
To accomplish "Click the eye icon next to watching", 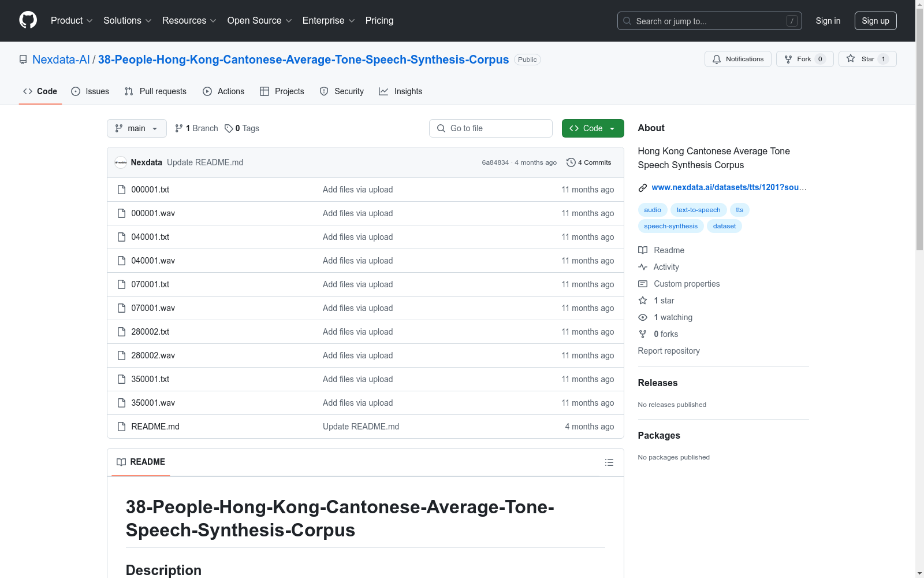I will point(643,317).
